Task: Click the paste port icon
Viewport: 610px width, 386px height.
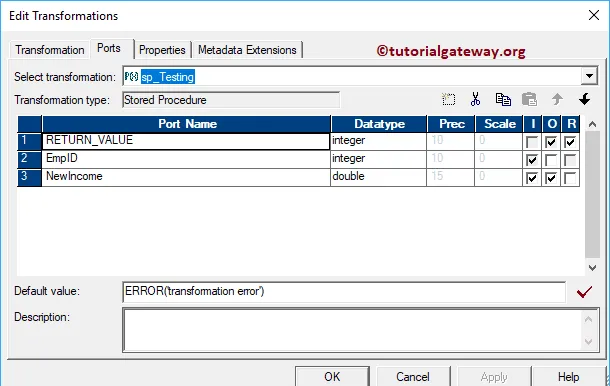Action: click(x=529, y=100)
